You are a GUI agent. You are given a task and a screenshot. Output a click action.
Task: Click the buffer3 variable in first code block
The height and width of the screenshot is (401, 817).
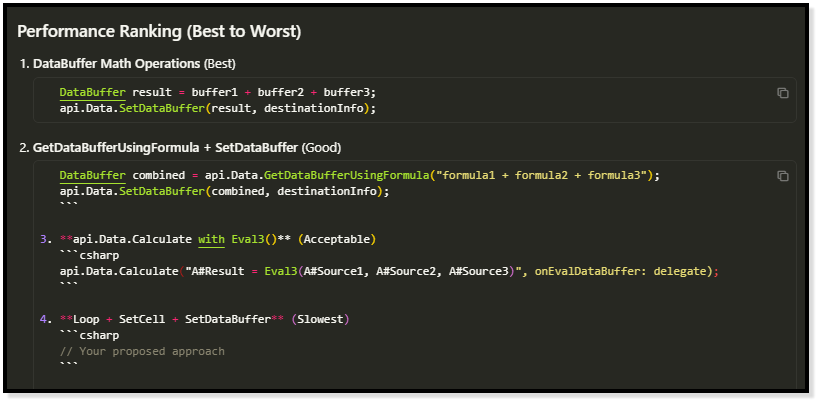(349, 92)
